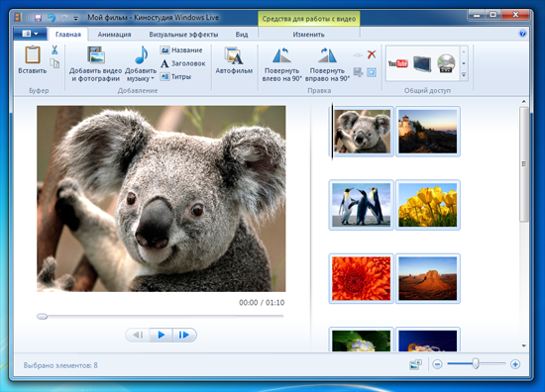Save project via quick access floppy icon
Viewport: 545px width, 392px height.
39,18
